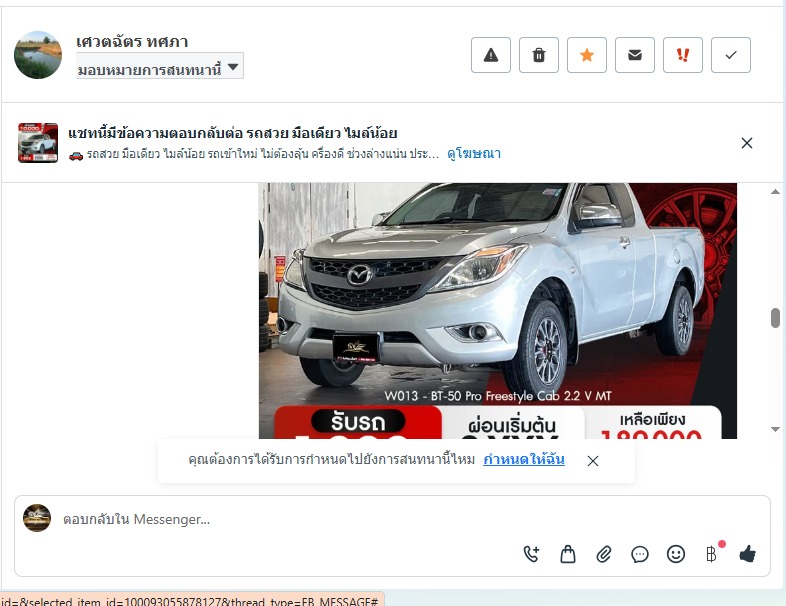The height and width of the screenshot is (606, 786).
Task: Send a thumbs-up like
Action: pos(747,554)
